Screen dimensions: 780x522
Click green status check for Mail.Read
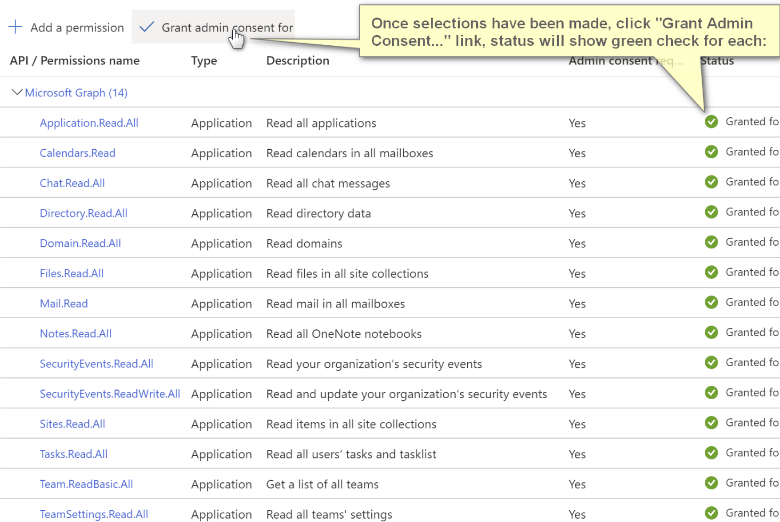pyautogui.click(x=711, y=302)
